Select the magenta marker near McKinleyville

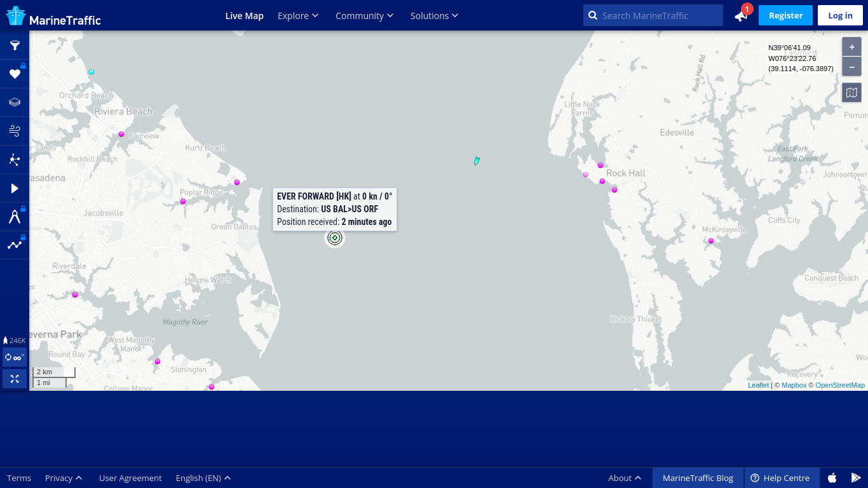click(x=711, y=241)
